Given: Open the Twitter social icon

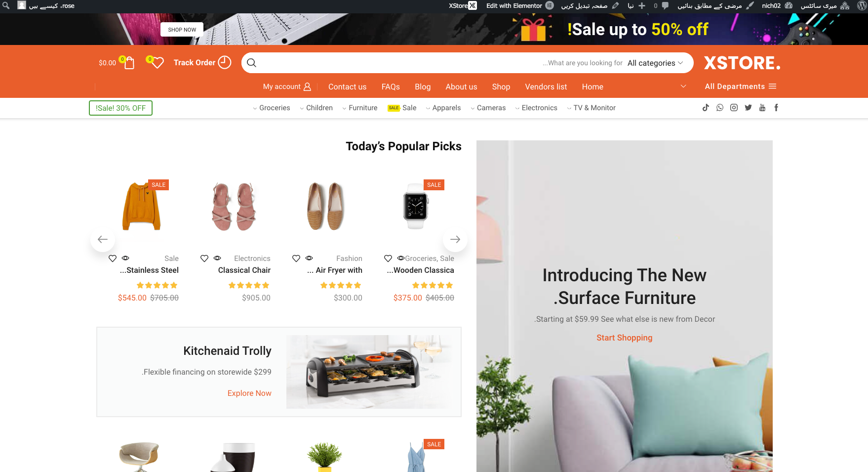Looking at the screenshot, I should pos(748,108).
